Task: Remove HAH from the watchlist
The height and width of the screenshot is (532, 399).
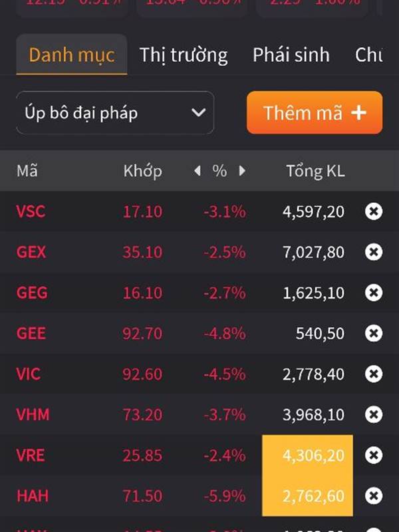Action: pos(374,495)
